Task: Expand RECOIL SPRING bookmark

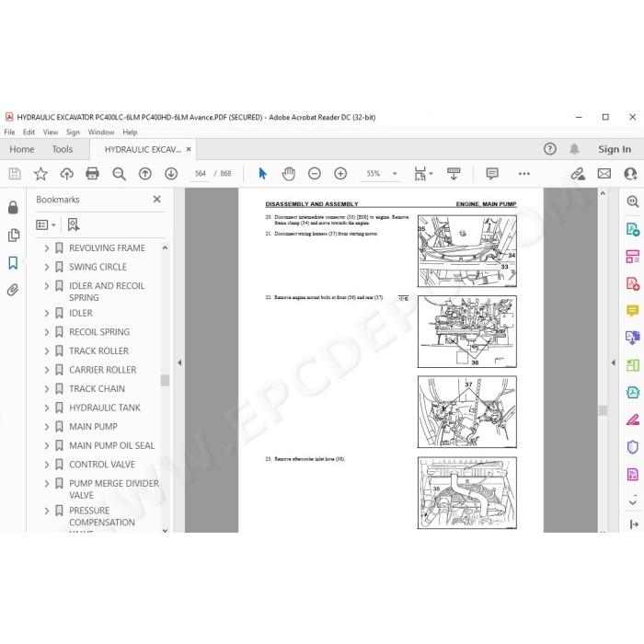Action: click(46, 332)
